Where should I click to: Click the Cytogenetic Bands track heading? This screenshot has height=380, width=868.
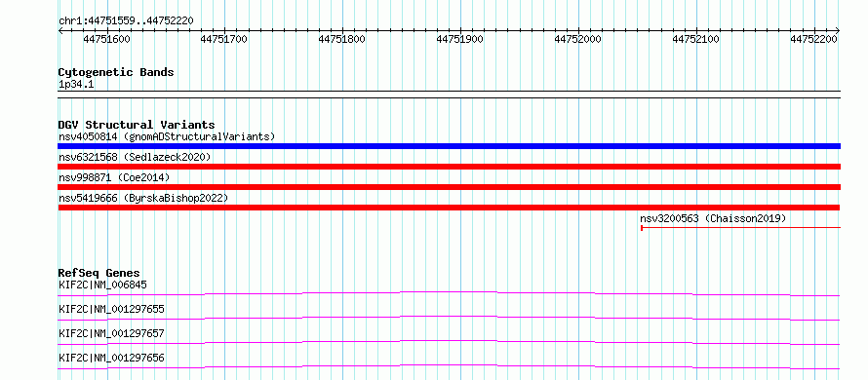pos(116,72)
